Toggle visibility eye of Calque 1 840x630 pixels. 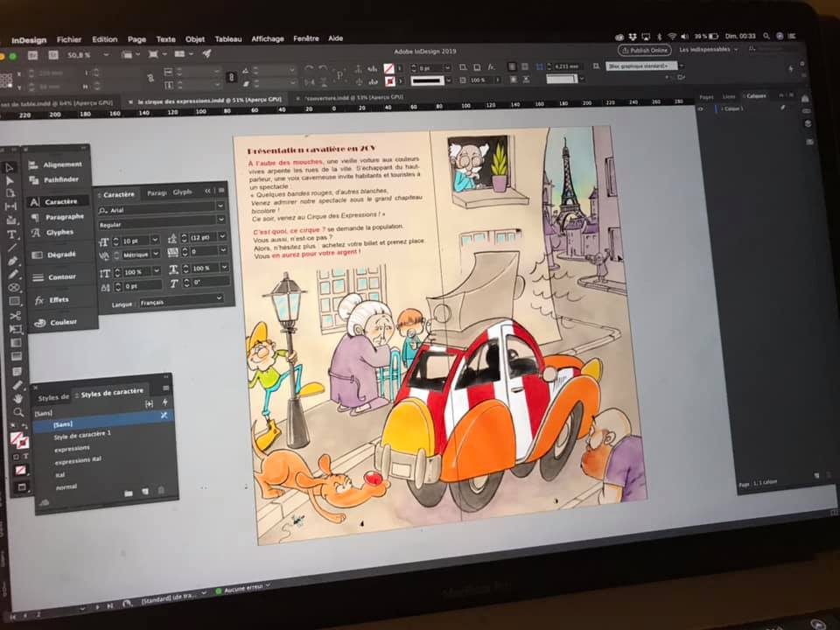[701, 108]
